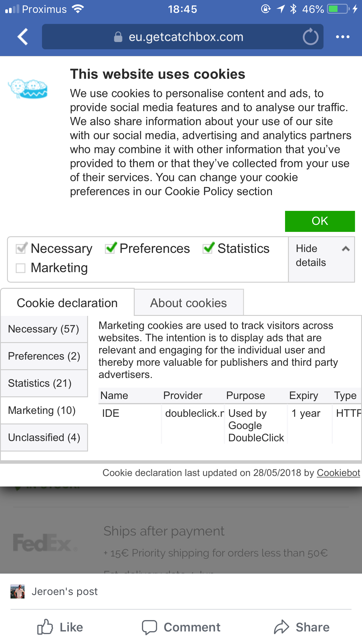Open the three-dot more options menu
The image size is (362, 644).
tap(342, 37)
